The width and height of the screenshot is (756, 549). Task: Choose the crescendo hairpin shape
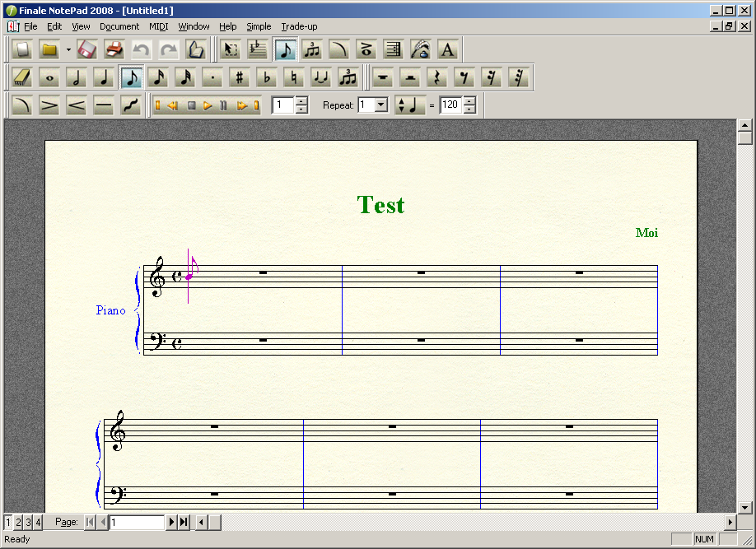(77, 105)
